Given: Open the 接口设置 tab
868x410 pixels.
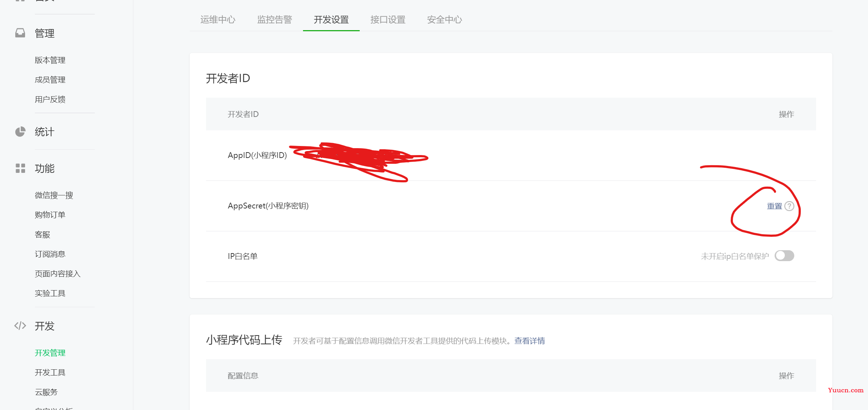Looking at the screenshot, I should pos(388,20).
